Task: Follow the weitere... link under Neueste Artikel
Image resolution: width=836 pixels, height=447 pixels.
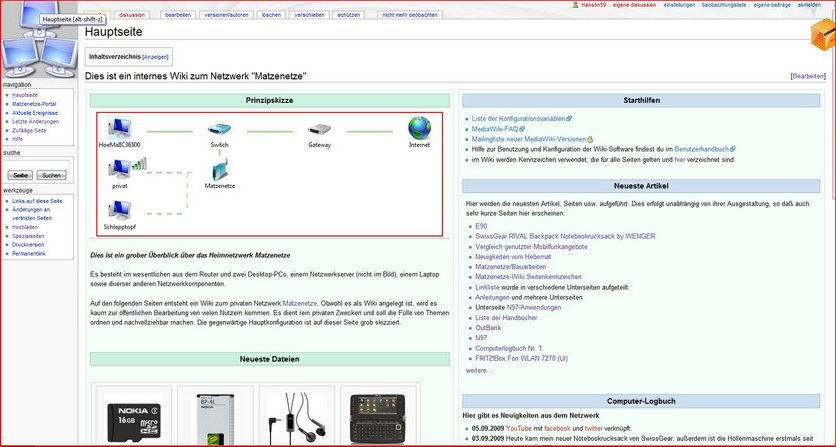Action: coord(479,370)
